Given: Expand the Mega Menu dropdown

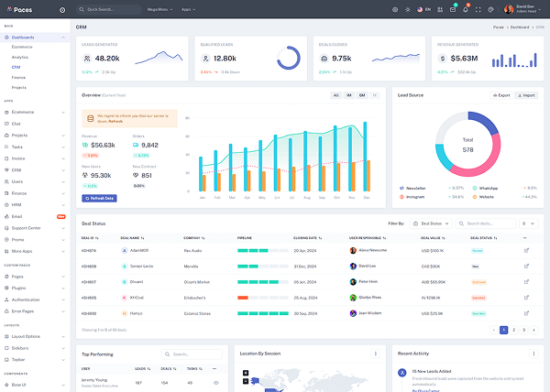Looking at the screenshot, I should pos(159,9).
